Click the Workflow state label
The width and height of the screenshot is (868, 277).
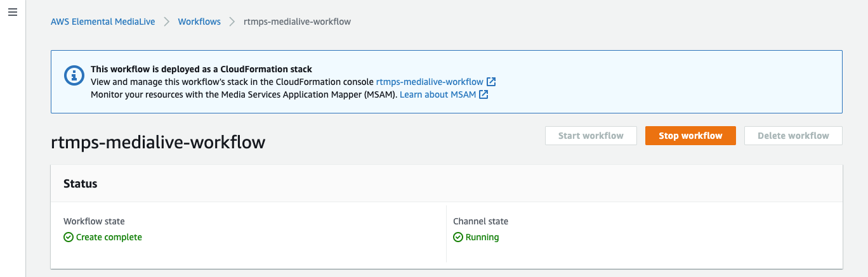coord(94,221)
